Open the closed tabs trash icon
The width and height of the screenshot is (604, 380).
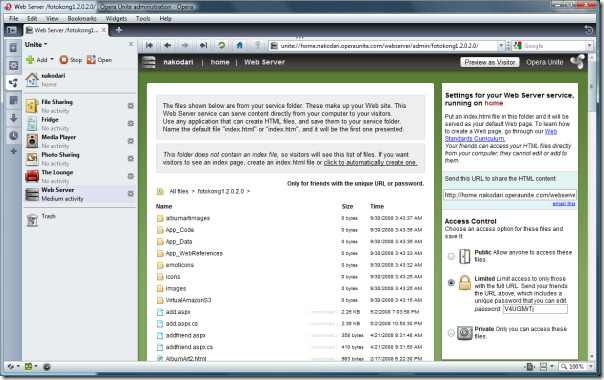point(588,30)
